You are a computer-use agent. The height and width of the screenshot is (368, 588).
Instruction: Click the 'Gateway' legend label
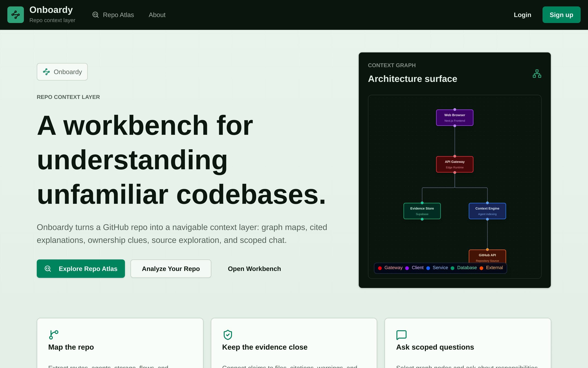pyautogui.click(x=393, y=267)
